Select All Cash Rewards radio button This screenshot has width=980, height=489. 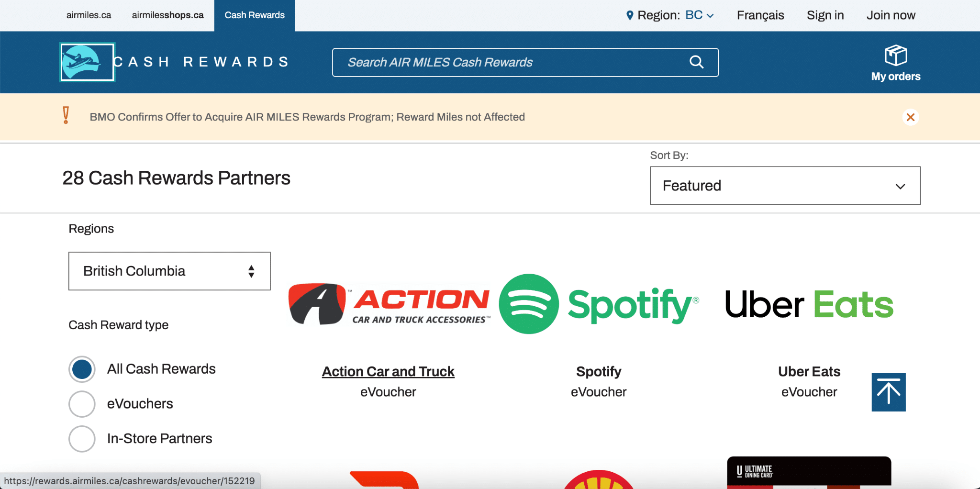82,369
